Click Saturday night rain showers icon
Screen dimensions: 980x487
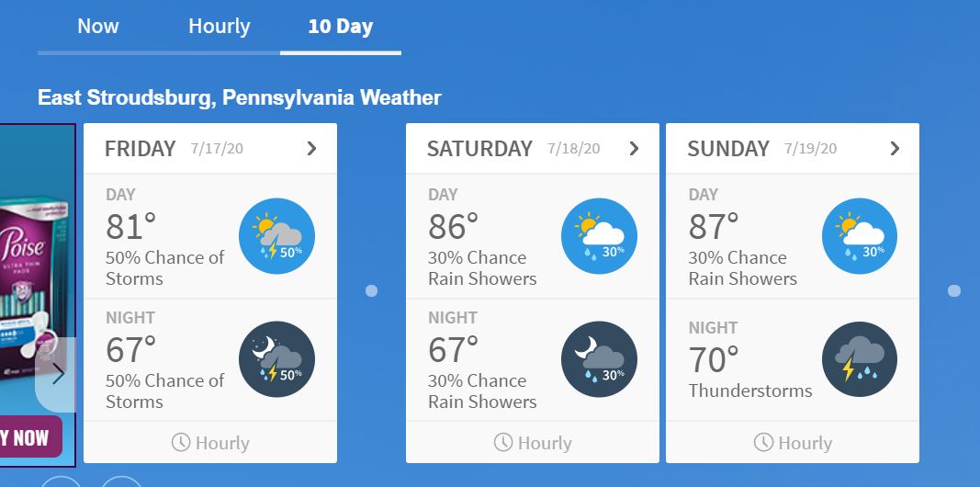(599, 359)
